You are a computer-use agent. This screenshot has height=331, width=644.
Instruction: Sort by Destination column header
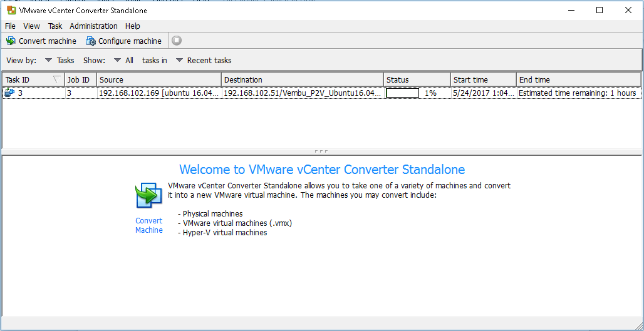[303, 79]
